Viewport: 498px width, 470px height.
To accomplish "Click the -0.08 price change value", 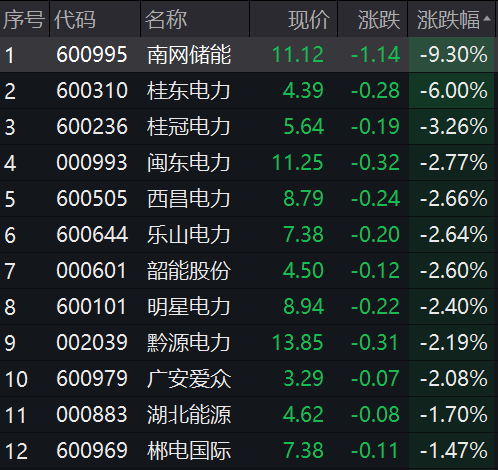I will [375, 414].
